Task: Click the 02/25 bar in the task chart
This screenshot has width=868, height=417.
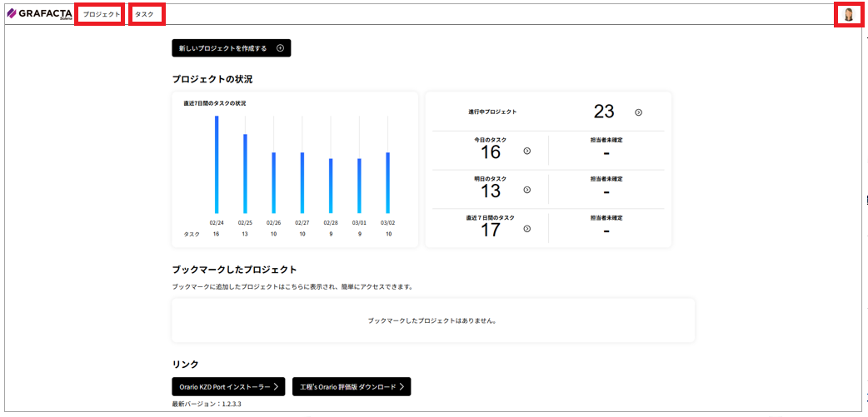Action: [x=245, y=174]
